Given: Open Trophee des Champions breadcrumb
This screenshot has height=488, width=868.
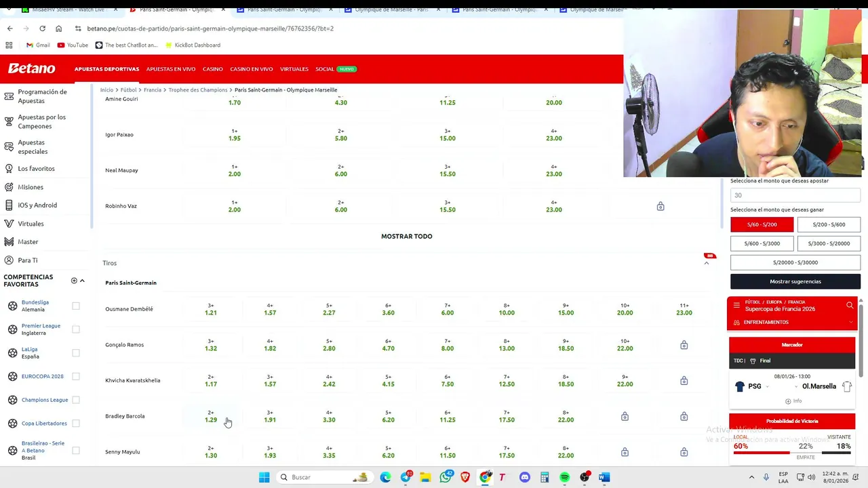Looking at the screenshot, I should click(198, 89).
